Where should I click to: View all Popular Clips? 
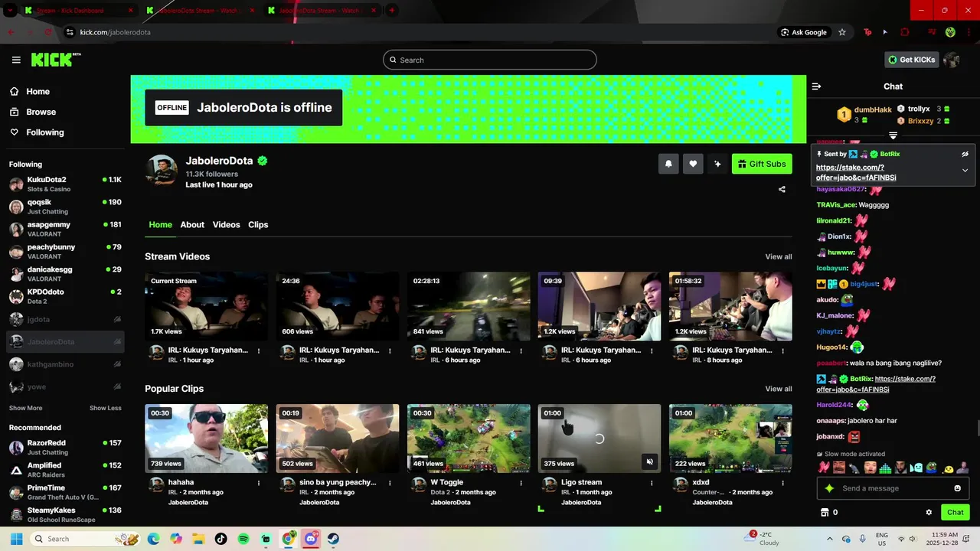[779, 390]
